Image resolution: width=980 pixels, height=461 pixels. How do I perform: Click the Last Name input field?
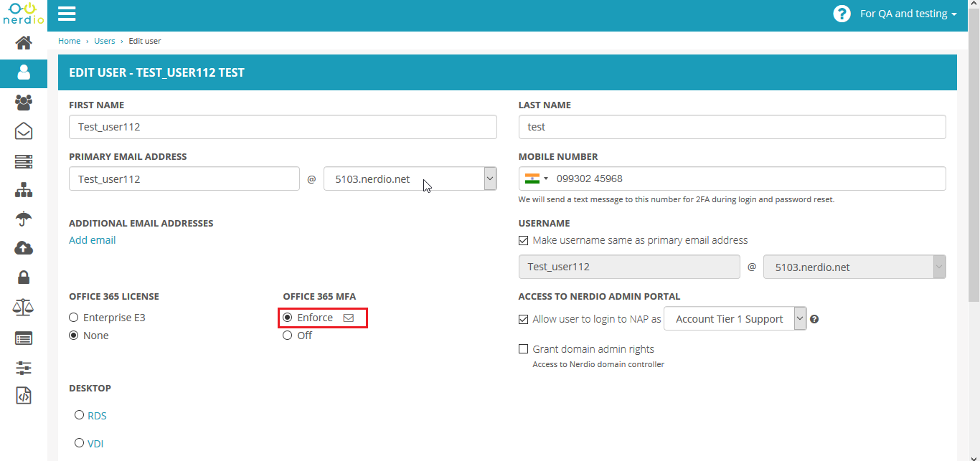[732, 127]
